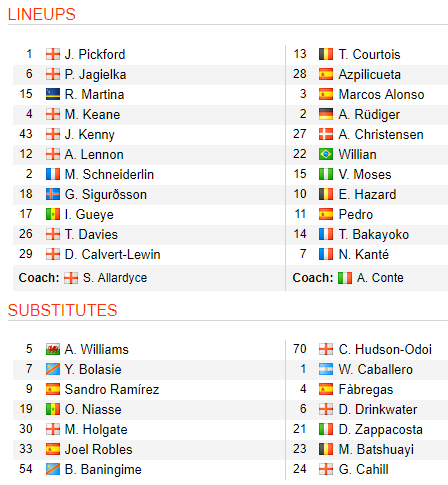The height and width of the screenshot is (485, 448).
Task: Click the Brazil flag next to Willian
Action: (x=326, y=154)
